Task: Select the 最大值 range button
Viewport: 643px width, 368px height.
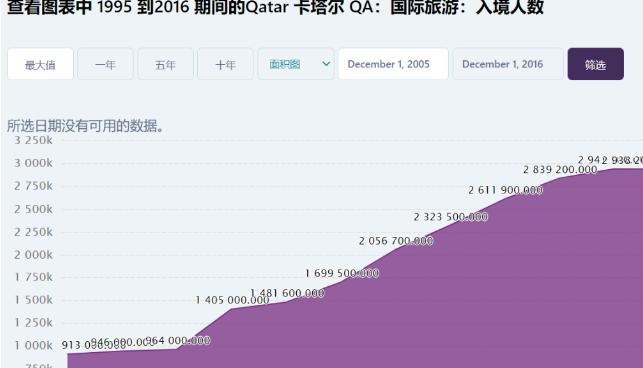Action: [x=40, y=64]
